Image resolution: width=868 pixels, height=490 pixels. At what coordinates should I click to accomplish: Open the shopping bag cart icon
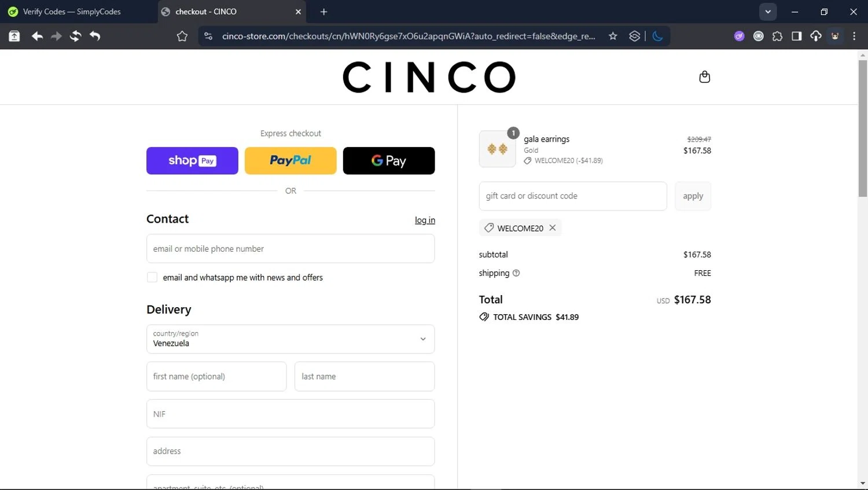[704, 77]
